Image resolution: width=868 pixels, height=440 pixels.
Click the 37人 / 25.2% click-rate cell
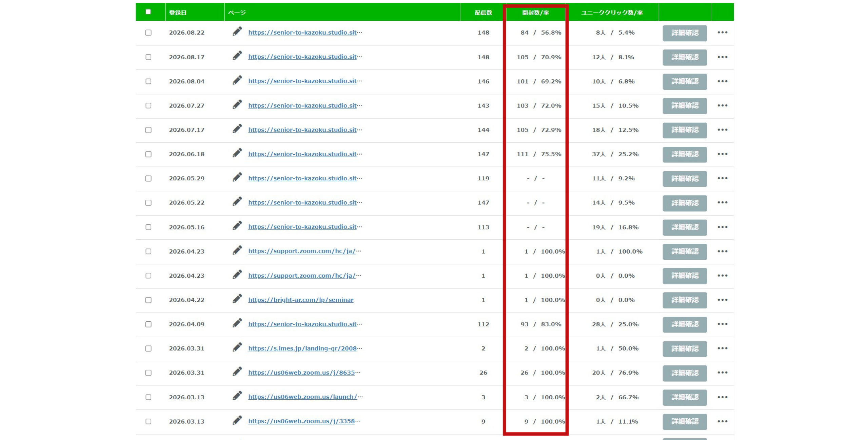point(615,154)
